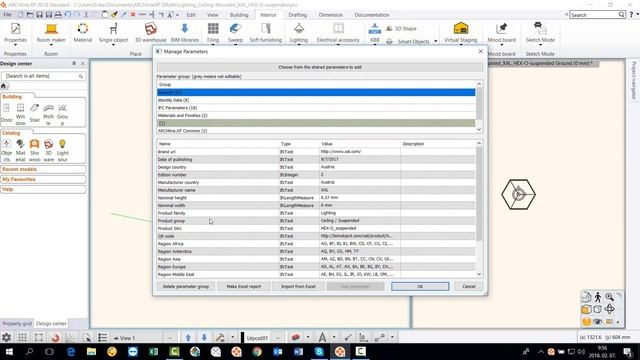Select the Product group parameter row
Viewport: 640px width, 360px height.
[x=316, y=221]
